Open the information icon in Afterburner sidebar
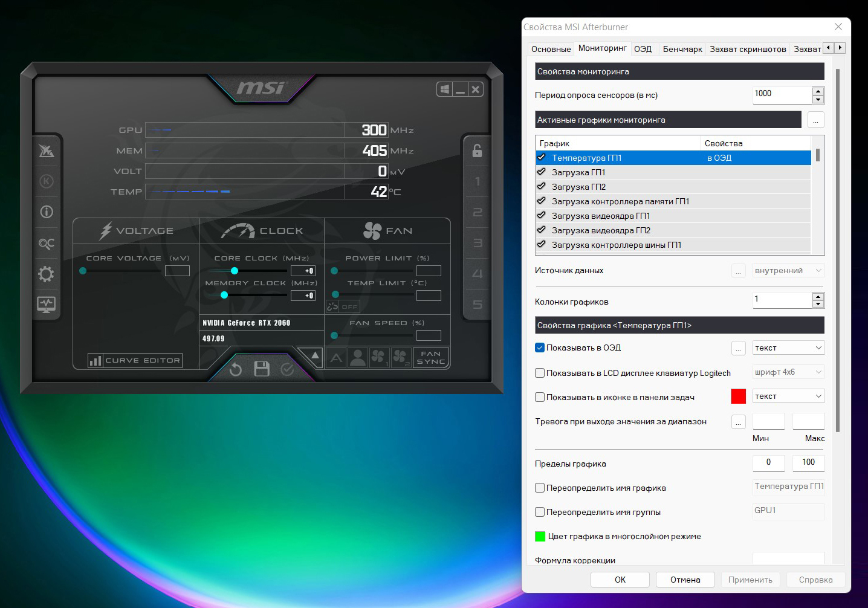Image resolution: width=868 pixels, height=608 pixels. [x=47, y=212]
